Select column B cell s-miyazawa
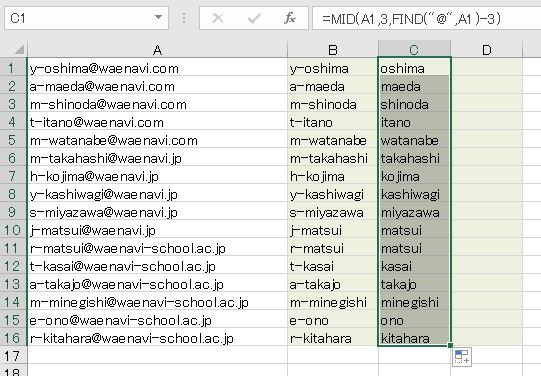The height and width of the screenshot is (376, 541). pyautogui.click(x=333, y=212)
